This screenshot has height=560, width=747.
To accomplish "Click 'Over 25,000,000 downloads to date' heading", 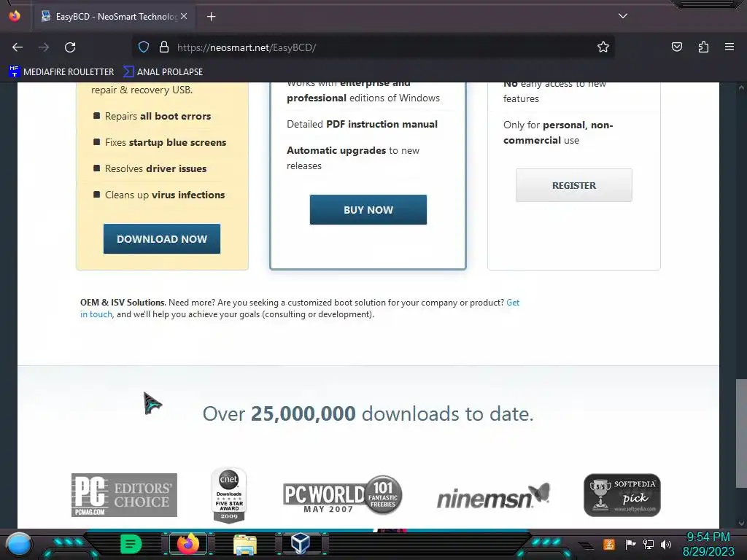I will pyautogui.click(x=368, y=414).
